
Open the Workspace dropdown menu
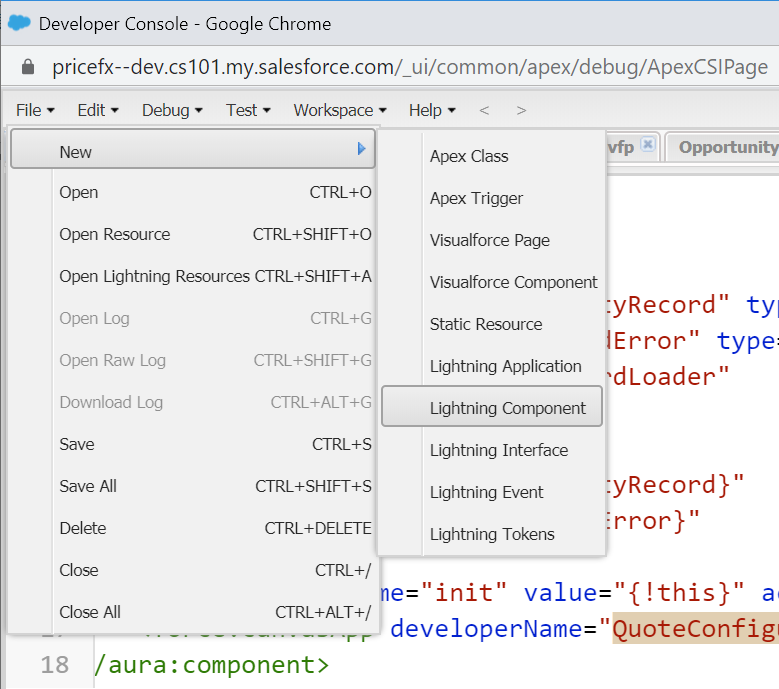tap(339, 110)
